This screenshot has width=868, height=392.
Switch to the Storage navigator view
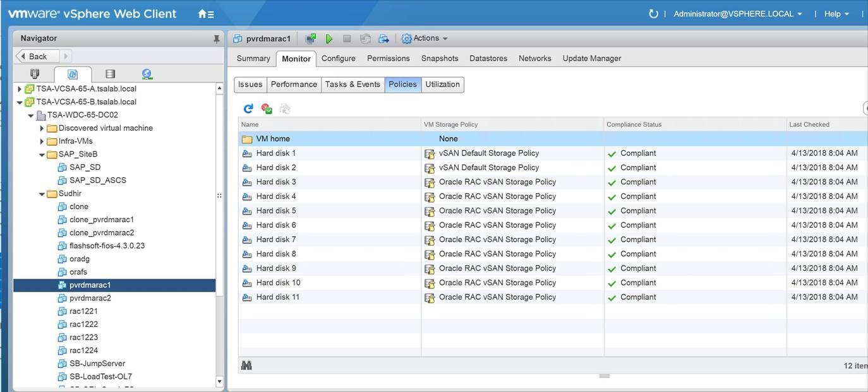point(110,74)
